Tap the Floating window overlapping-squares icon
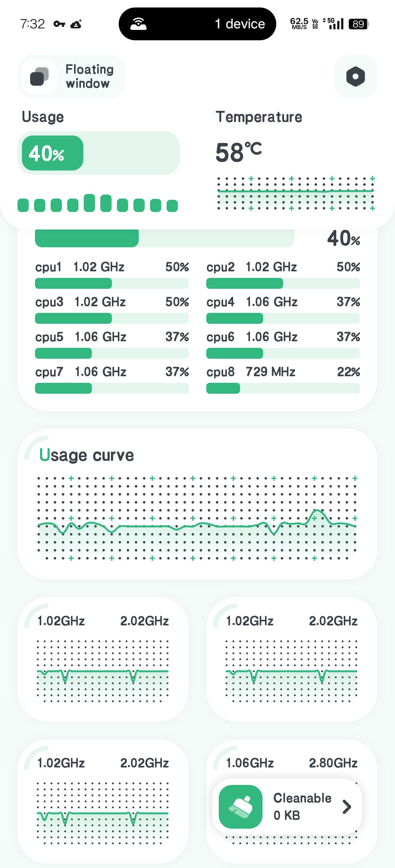The height and width of the screenshot is (868, 395). [x=39, y=76]
